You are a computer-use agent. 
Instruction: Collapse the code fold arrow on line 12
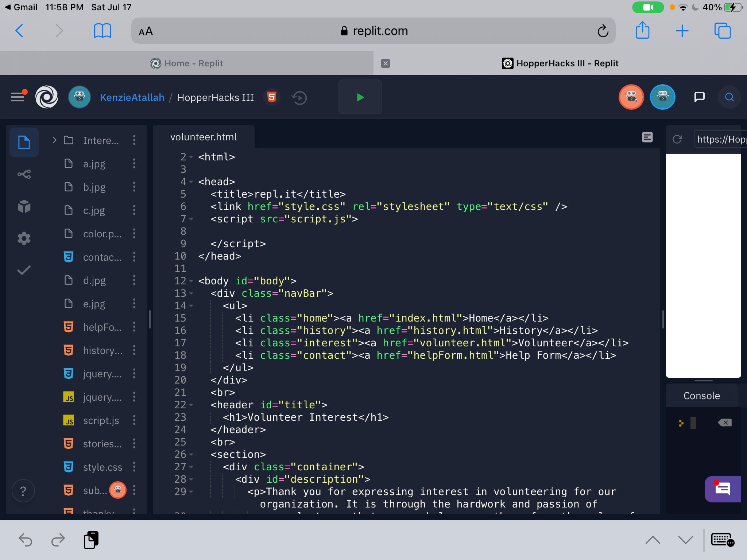pos(191,281)
